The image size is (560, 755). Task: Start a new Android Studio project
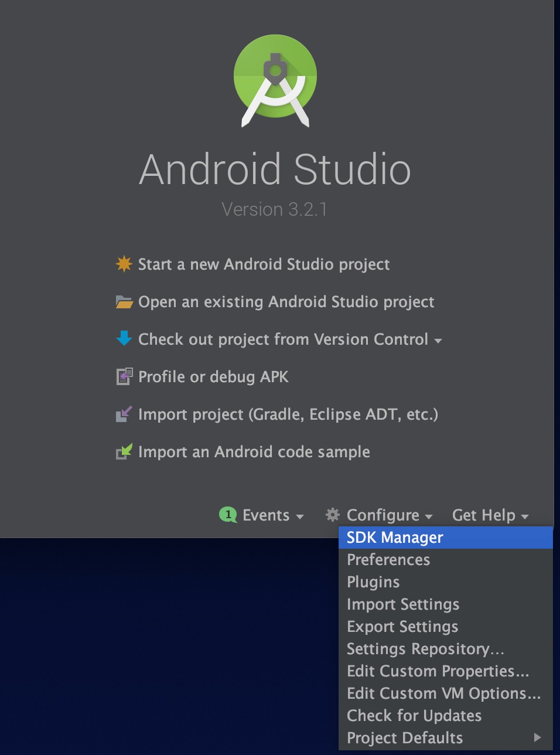click(x=264, y=264)
